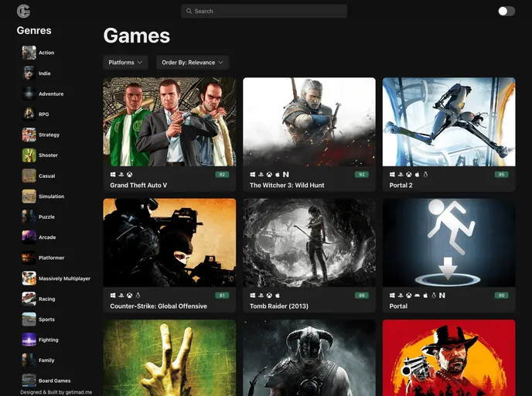The height and width of the screenshot is (396, 532).
Task: Select the Arcade genre icon
Action: (x=29, y=237)
